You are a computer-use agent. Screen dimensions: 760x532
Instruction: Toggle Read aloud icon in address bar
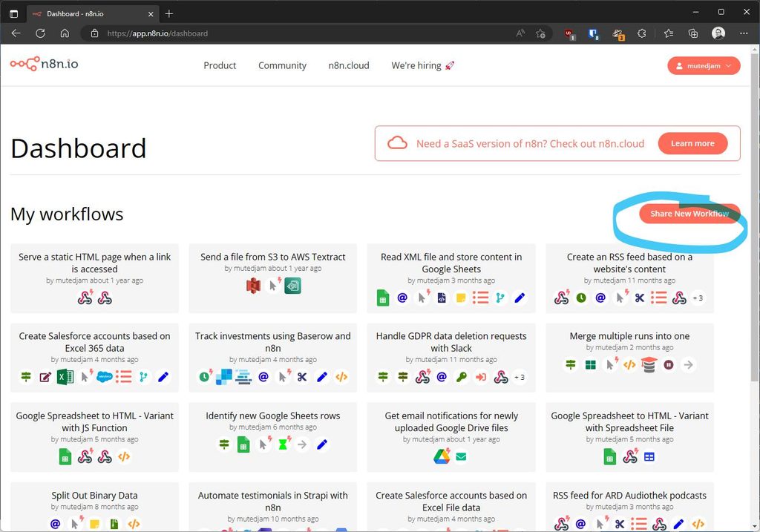tap(520, 33)
